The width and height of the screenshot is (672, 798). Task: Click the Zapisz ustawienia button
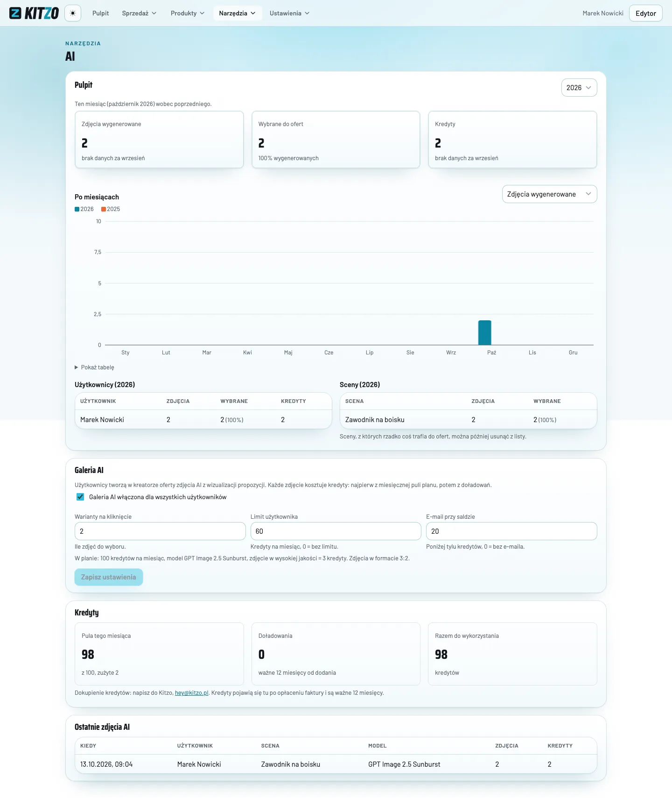pyautogui.click(x=109, y=577)
